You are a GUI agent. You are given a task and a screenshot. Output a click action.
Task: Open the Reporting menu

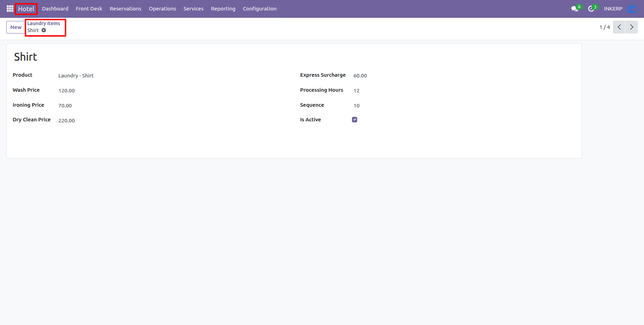point(223,9)
